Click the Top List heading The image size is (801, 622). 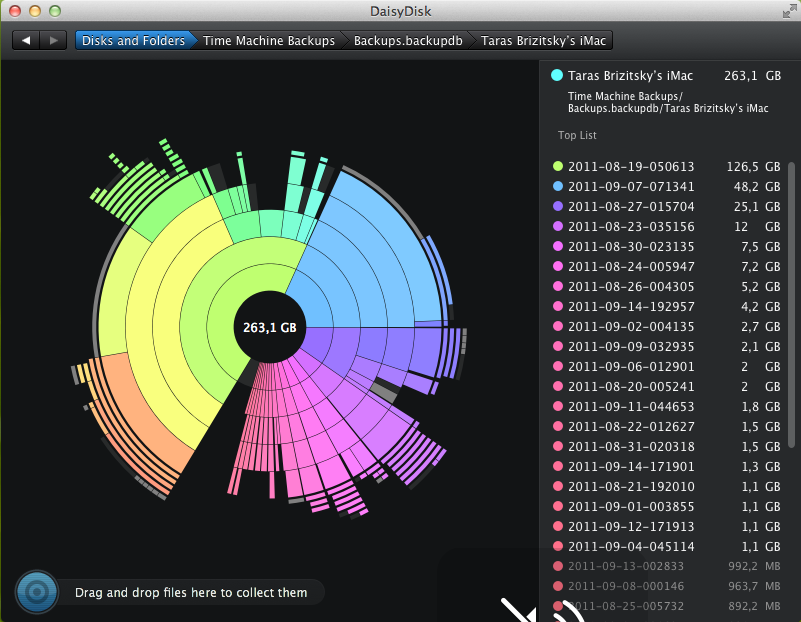point(577,135)
